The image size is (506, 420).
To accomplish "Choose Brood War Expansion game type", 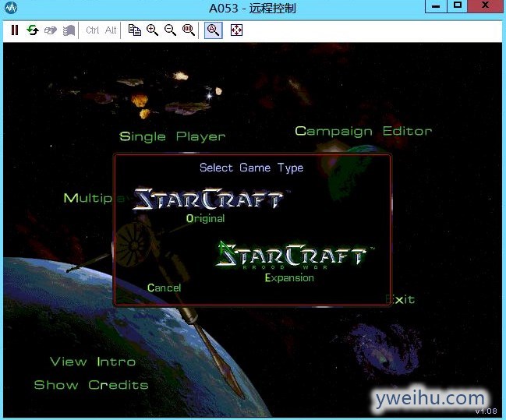I will [289, 277].
